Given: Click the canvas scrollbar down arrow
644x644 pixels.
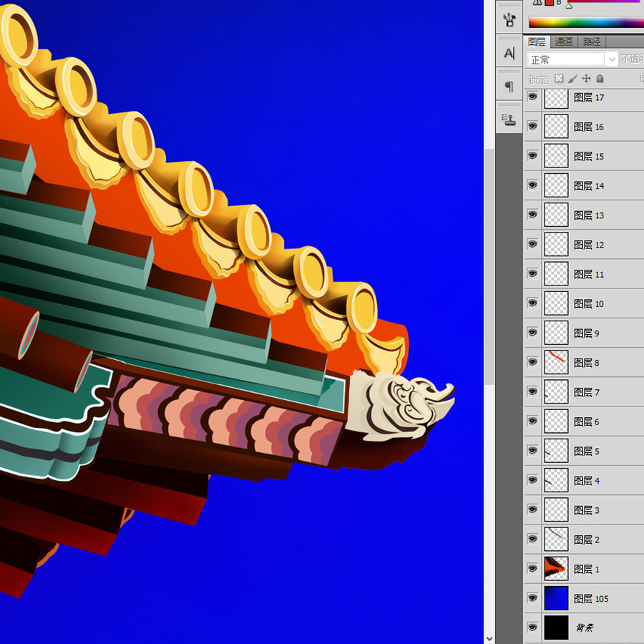Looking at the screenshot, I should (489, 639).
